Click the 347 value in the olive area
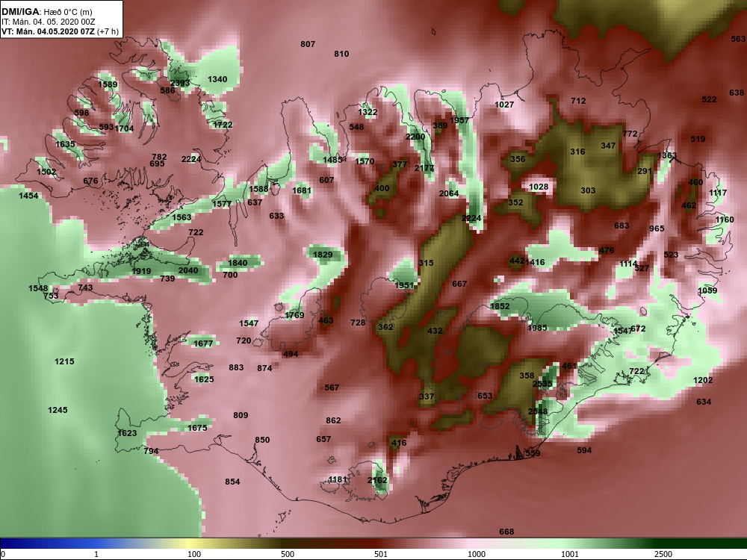747x560 pixels. (608, 146)
